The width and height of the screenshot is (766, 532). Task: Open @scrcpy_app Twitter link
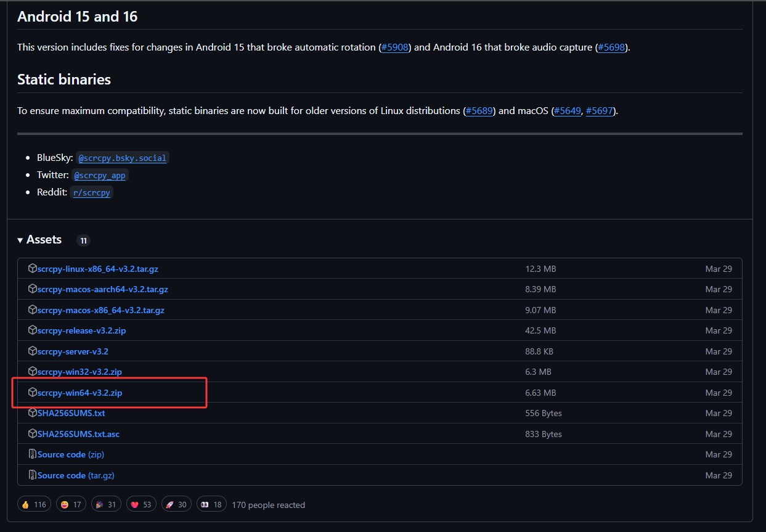[x=100, y=176]
